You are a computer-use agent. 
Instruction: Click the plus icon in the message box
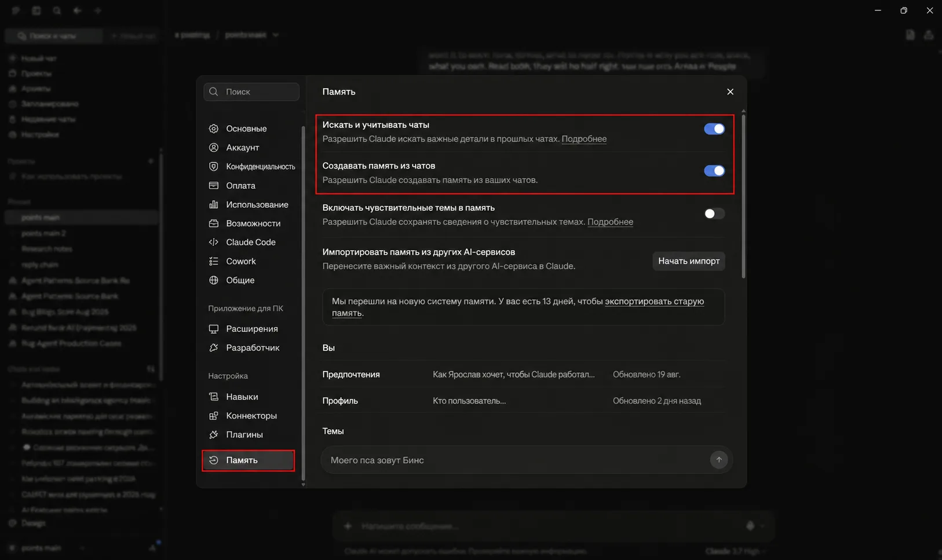pos(348,526)
